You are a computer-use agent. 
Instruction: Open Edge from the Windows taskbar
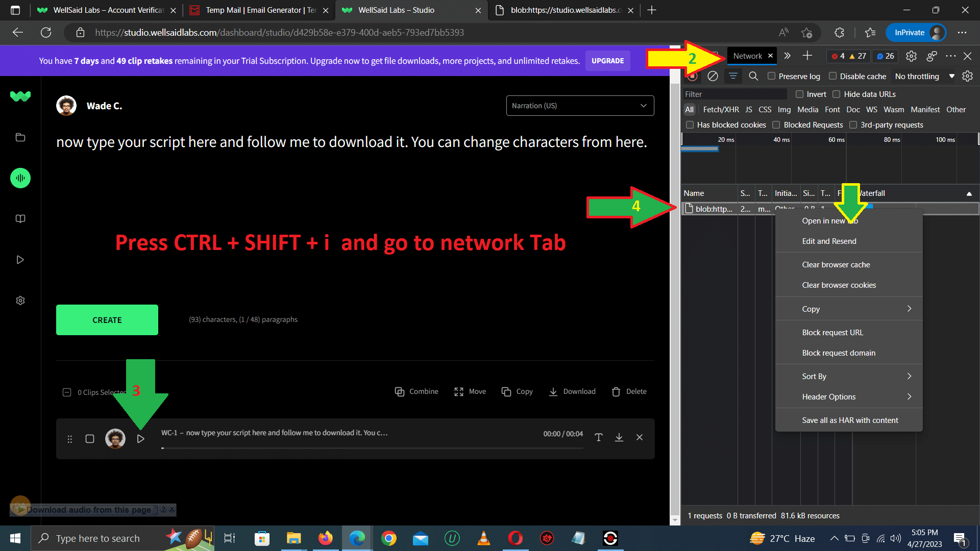(x=357, y=538)
